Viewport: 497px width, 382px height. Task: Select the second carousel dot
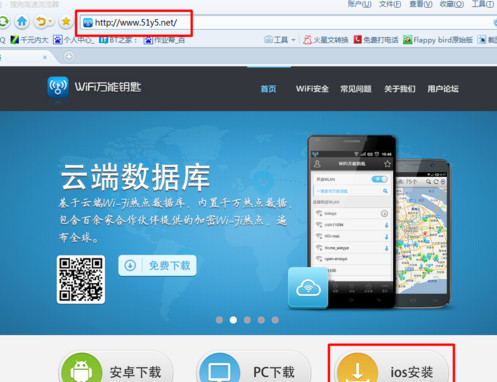[233, 320]
